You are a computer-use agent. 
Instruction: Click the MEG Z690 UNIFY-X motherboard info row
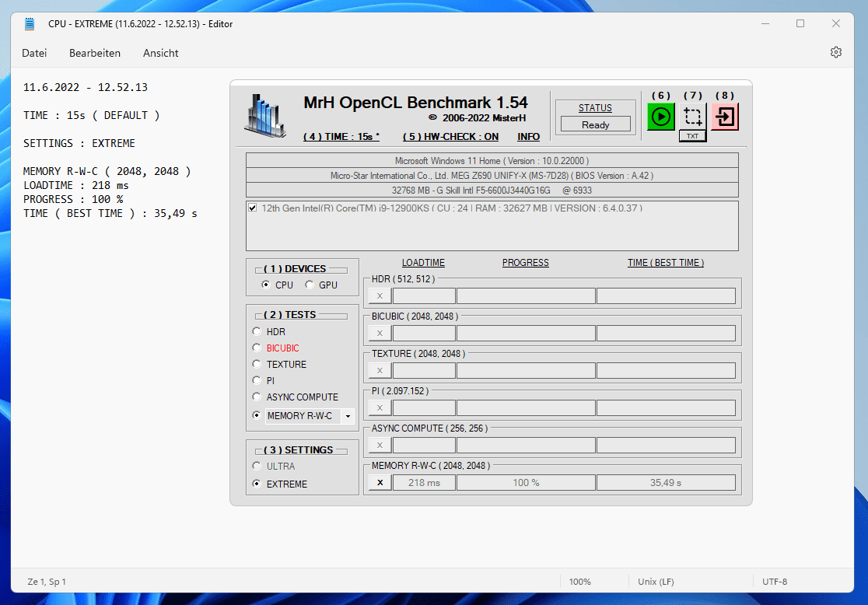(x=492, y=176)
